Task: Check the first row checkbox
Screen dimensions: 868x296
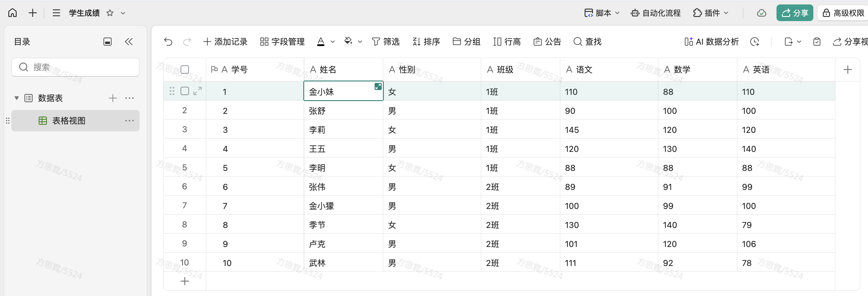Action: [x=185, y=91]
